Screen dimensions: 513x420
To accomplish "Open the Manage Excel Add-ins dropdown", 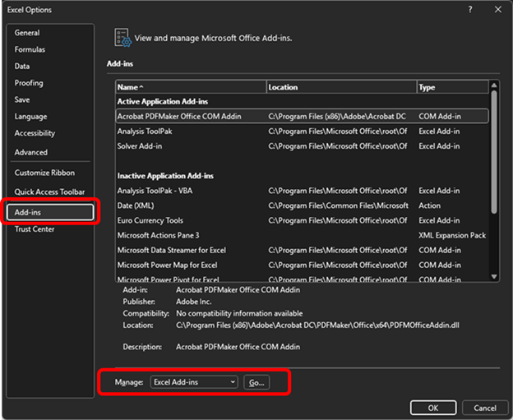I will click(194, 382).
